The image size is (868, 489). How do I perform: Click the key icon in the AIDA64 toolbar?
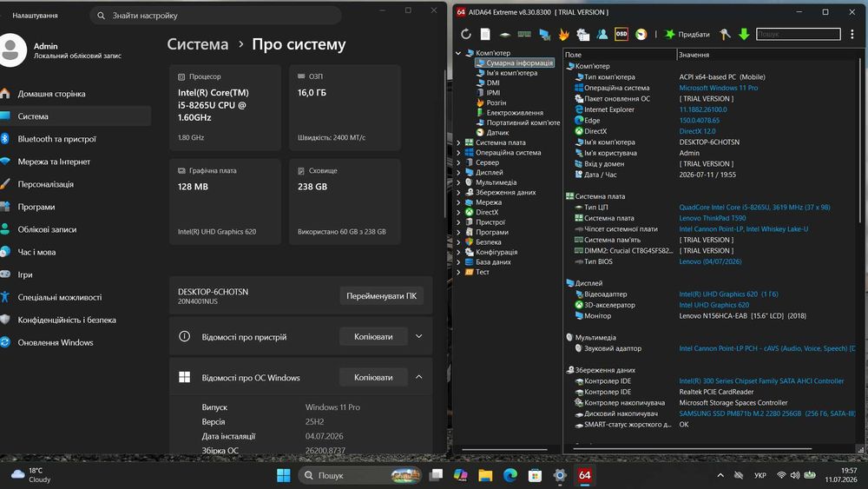725,35
